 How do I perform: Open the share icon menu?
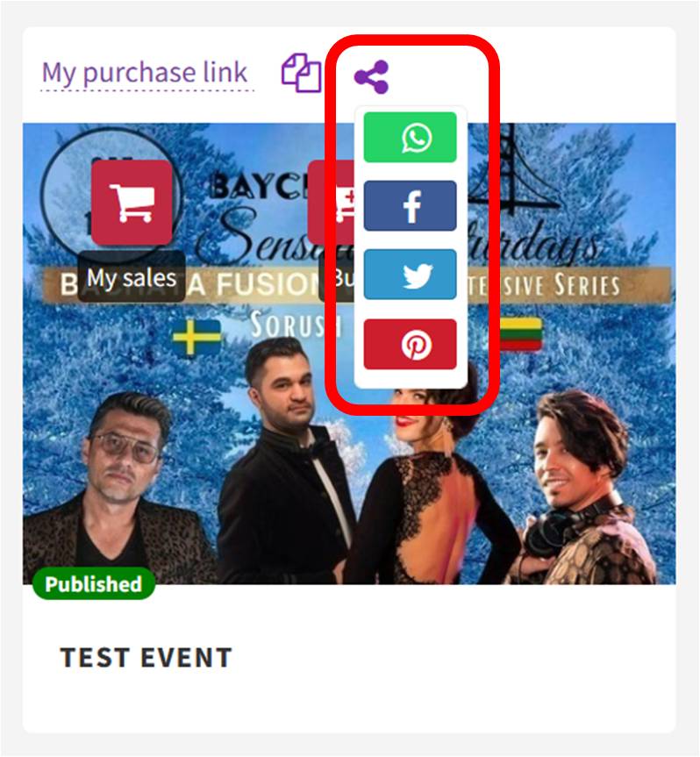pyautogui.click(x=371, y=77)
